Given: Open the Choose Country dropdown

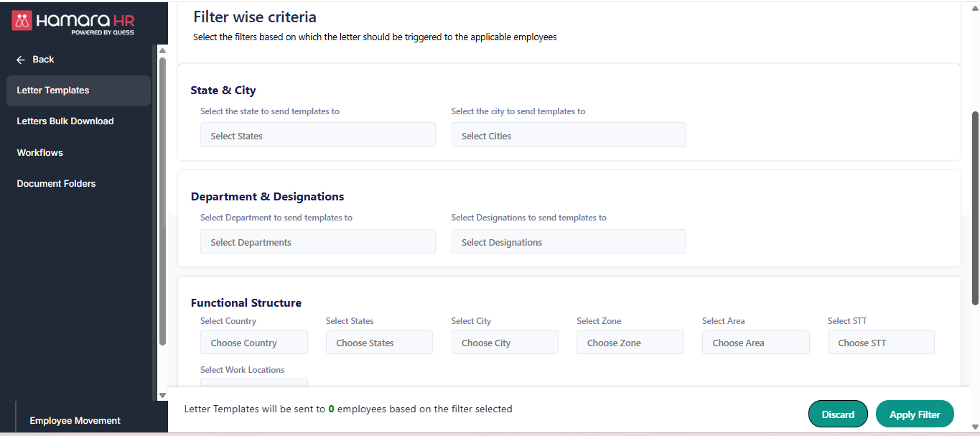Looking at the screenshot, I should (x=253, y=342).
